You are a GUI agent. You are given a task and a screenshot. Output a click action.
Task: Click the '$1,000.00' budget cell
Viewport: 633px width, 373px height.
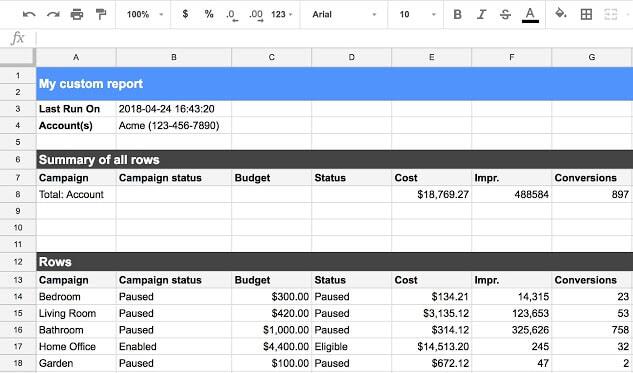pos(271,330)
